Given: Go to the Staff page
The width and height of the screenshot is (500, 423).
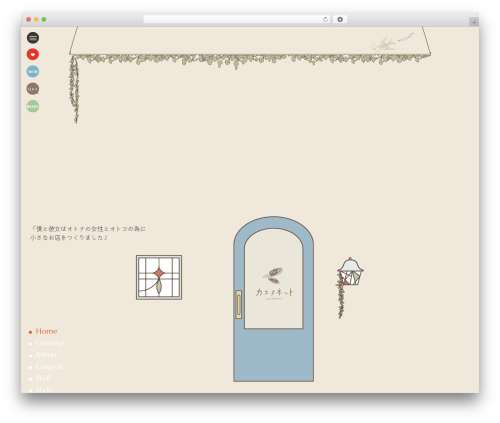Looking at the screenshot, I should pos(43,378).
